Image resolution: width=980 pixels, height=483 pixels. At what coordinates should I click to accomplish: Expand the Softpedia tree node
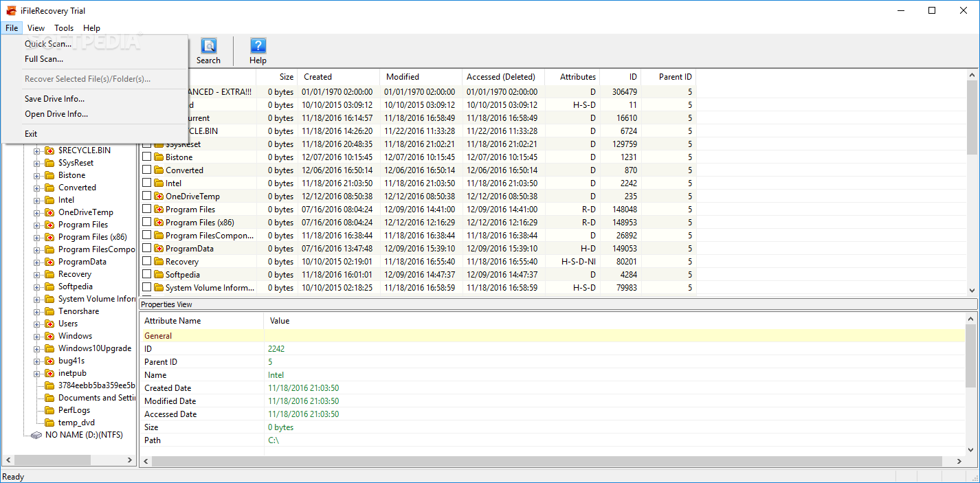tap(37, 287)
